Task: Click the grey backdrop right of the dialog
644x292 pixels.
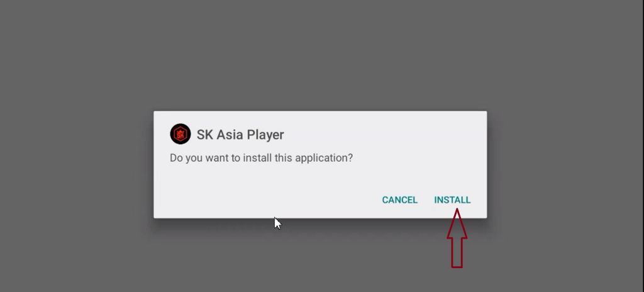Action: pos(565,164)
